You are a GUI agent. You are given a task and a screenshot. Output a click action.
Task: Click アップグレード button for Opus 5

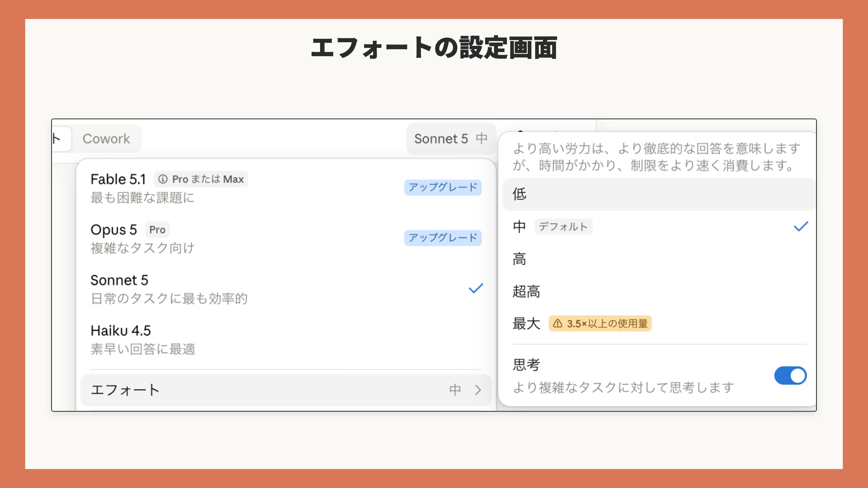click(443, 238)
